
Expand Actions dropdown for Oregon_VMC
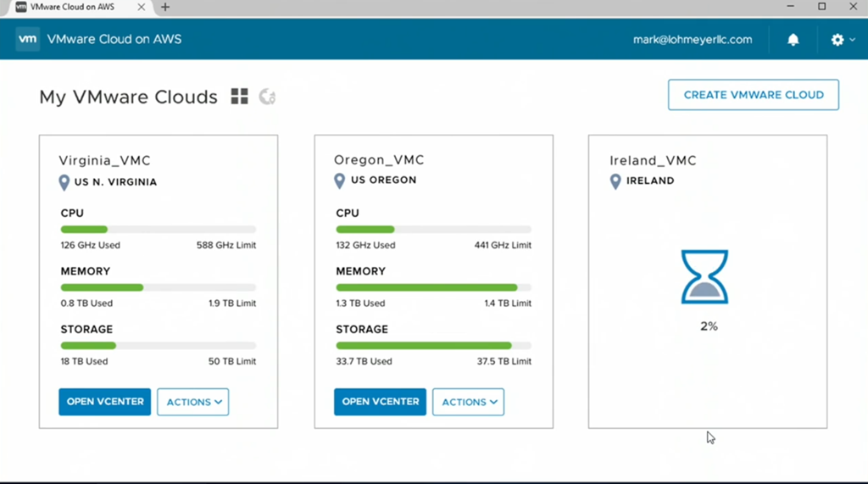[468, 402]
